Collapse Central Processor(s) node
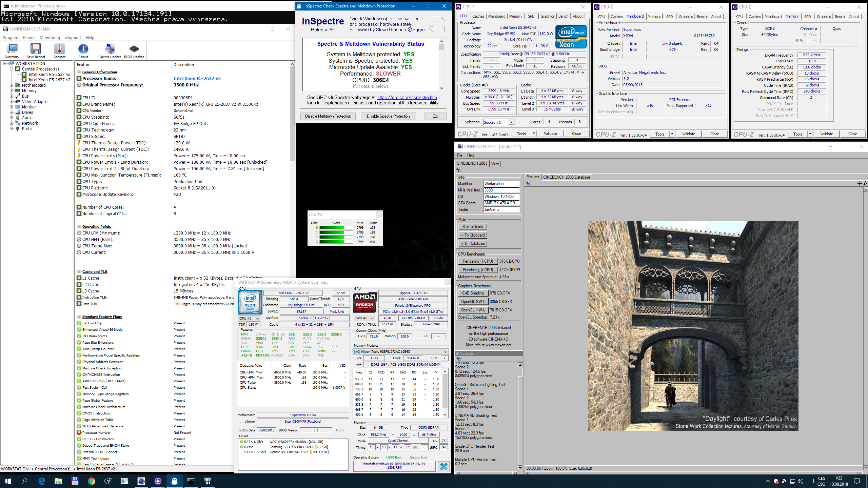This screenshot has width=868, height=488. click(x=11, y=69)
